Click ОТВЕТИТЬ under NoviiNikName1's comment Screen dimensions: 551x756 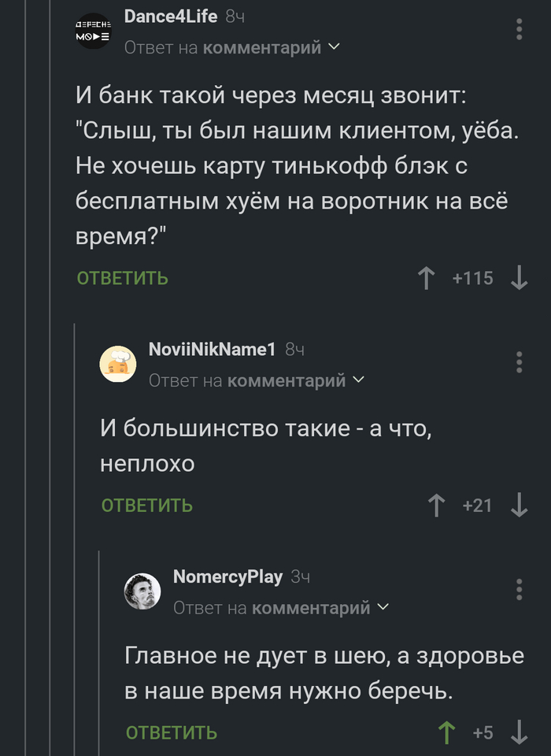click(x=146, y=506)
